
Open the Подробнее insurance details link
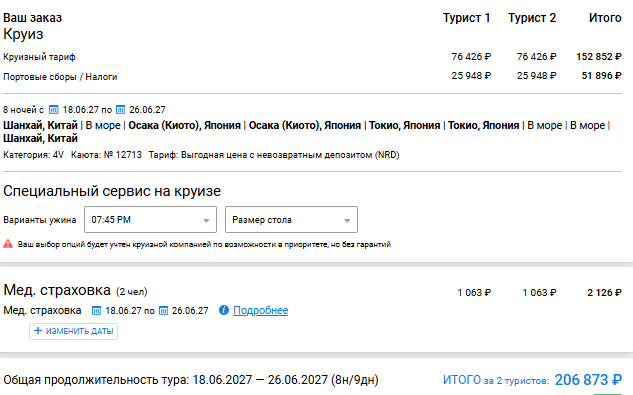click(260, 310)
